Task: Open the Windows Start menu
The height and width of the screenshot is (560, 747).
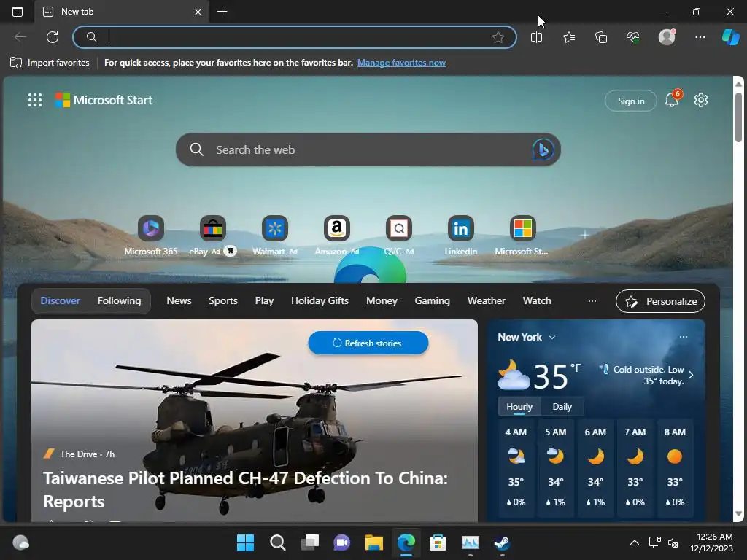Action: (x=245, y=542)
